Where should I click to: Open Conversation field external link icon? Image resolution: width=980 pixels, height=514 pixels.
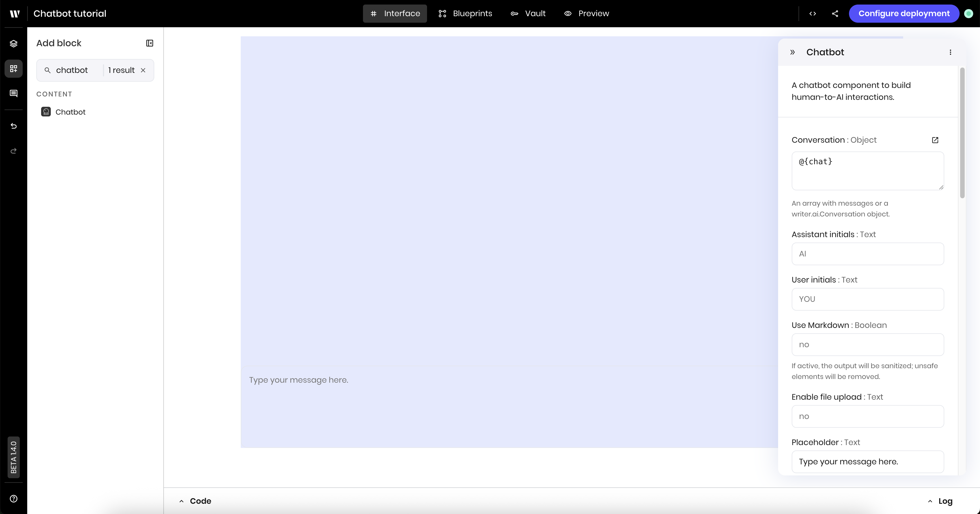point(935,140)
